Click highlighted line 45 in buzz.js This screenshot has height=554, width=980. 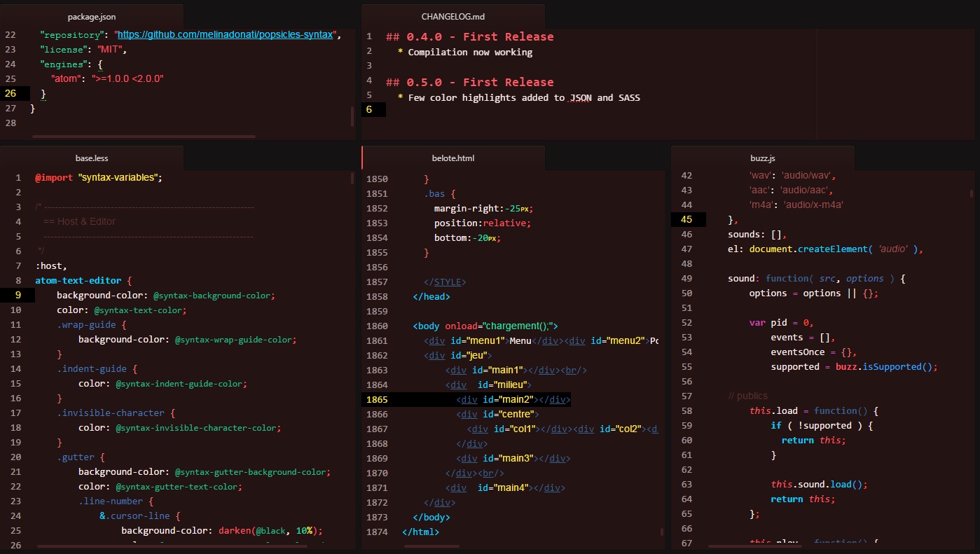[x=686, y=219]
